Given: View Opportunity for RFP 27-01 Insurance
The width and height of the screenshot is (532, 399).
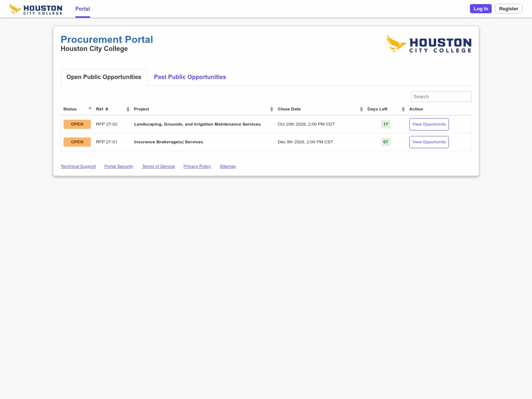Looking at the screenshot, I should tap(429, 142).
